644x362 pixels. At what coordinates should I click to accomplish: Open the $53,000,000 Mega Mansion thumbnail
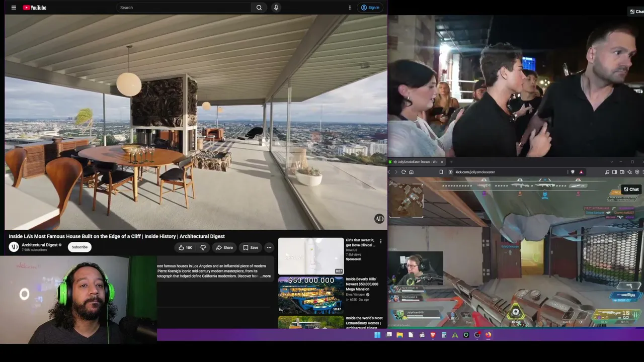click(x=311, y=294)
